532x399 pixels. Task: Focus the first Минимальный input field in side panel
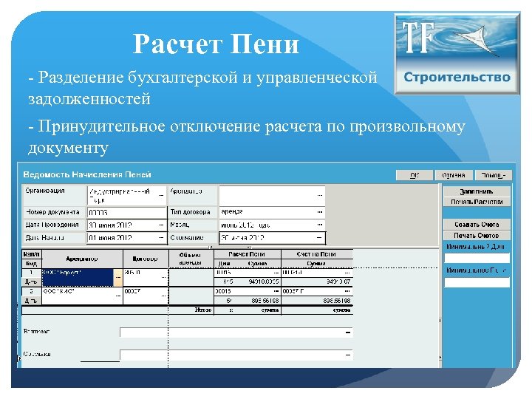(x=477, y=258)
